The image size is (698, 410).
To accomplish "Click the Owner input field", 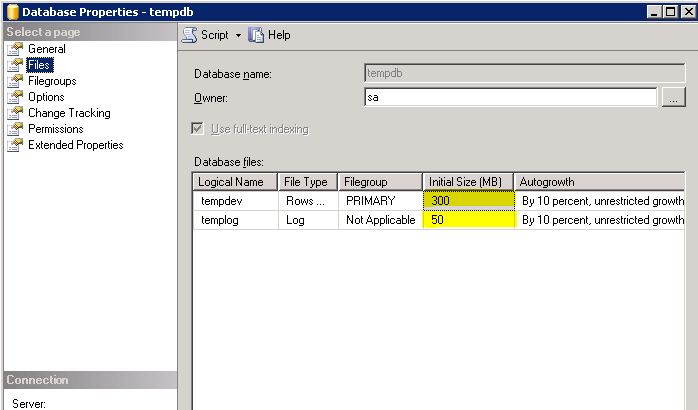I will (x=511, y=97).
